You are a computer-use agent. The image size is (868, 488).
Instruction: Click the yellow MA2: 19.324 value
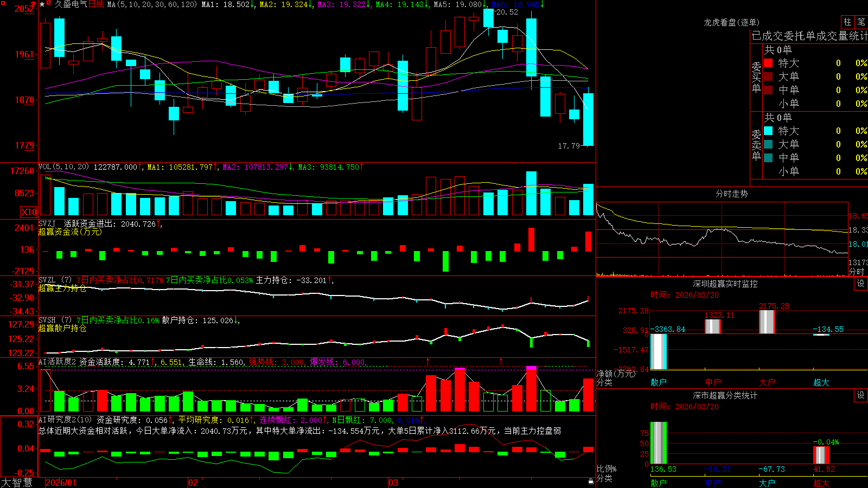coord(286,4)
